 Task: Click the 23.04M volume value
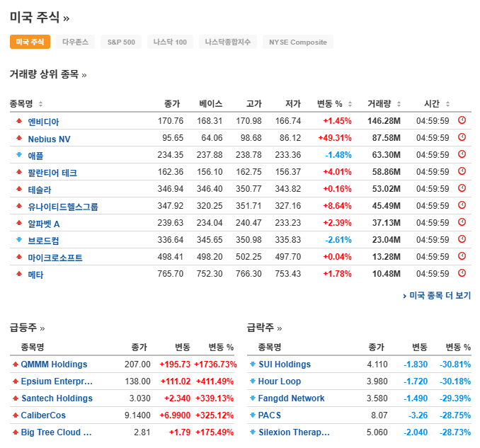(x=387, y=240)
